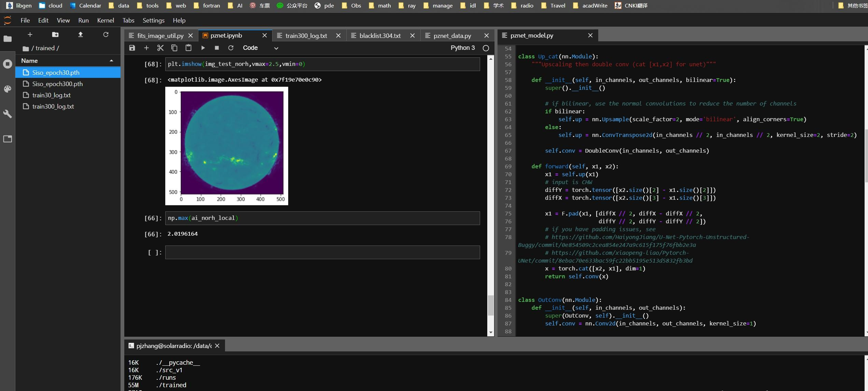Click the solar disk image output

click(227, 146)
